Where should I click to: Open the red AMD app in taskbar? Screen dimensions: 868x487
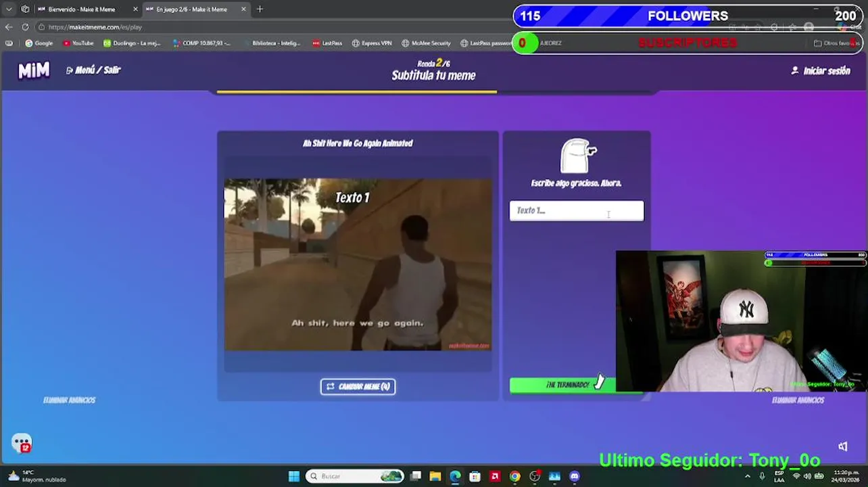495,476
